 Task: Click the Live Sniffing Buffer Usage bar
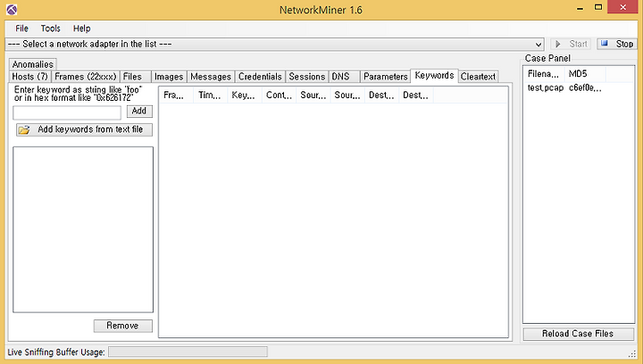188,352
